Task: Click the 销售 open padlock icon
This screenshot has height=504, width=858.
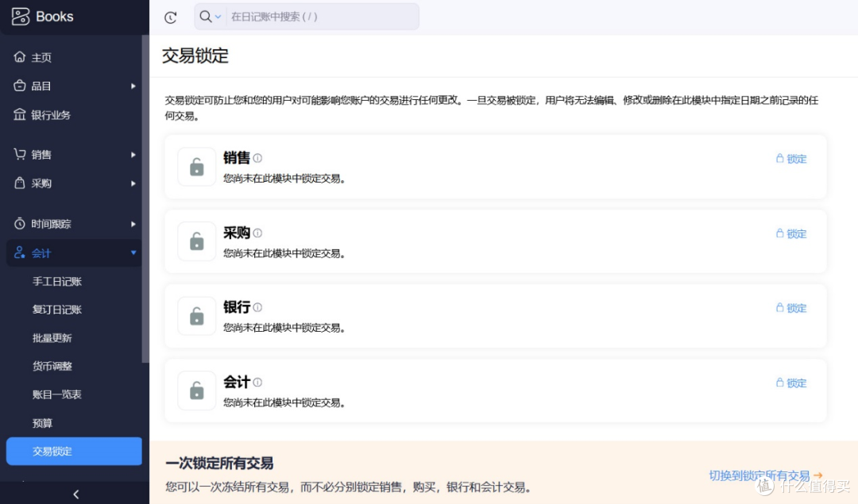Action: [196, 167]
